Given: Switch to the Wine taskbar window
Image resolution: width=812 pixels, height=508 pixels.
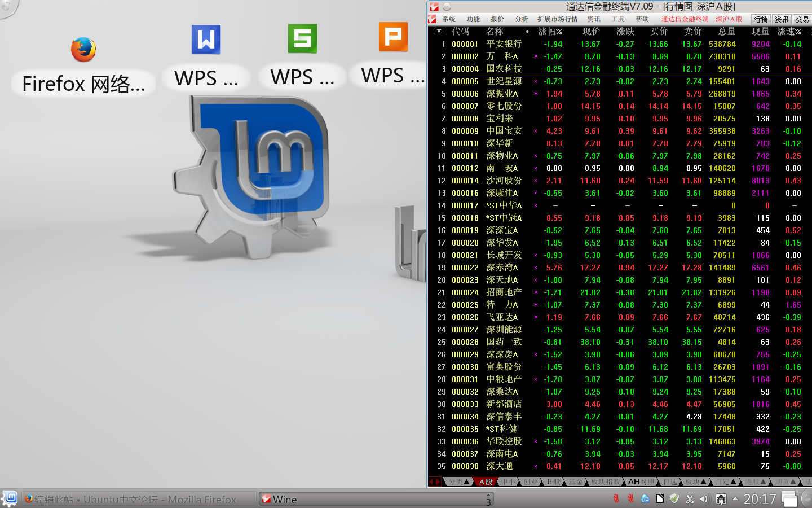Looking at the screenshot, I should tap(375, 499).
